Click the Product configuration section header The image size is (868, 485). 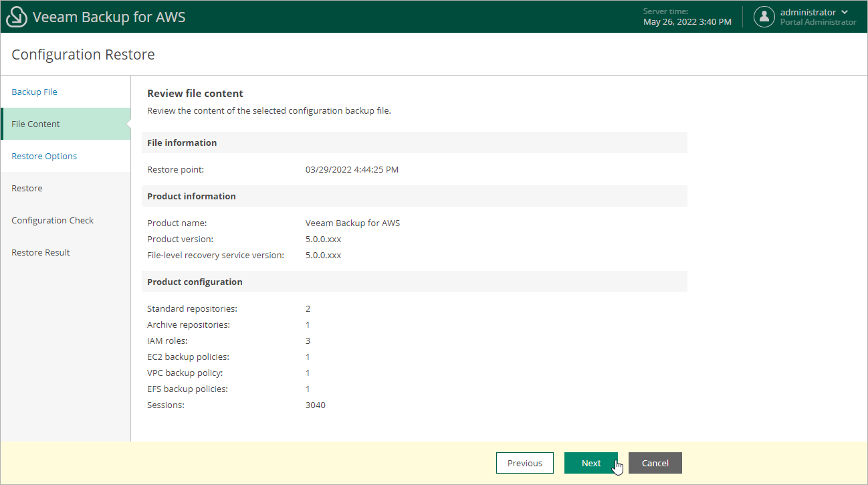194,282
